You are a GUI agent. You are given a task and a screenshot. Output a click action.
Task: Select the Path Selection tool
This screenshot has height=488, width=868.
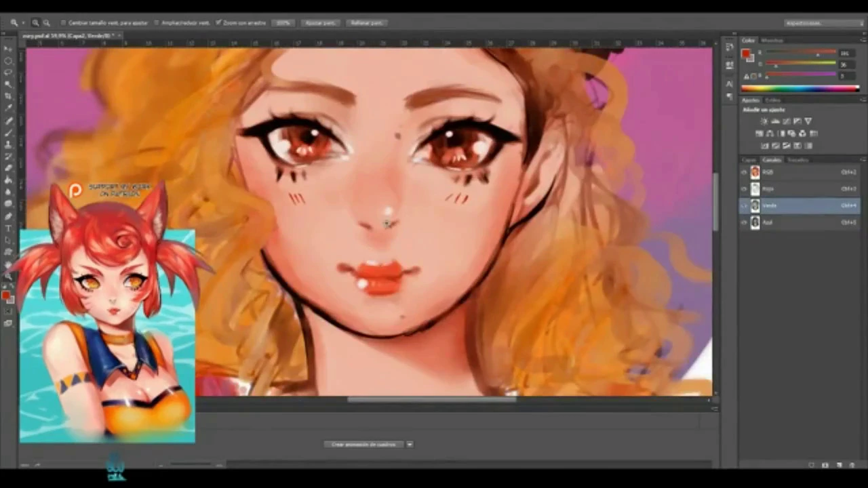point(8,240)
